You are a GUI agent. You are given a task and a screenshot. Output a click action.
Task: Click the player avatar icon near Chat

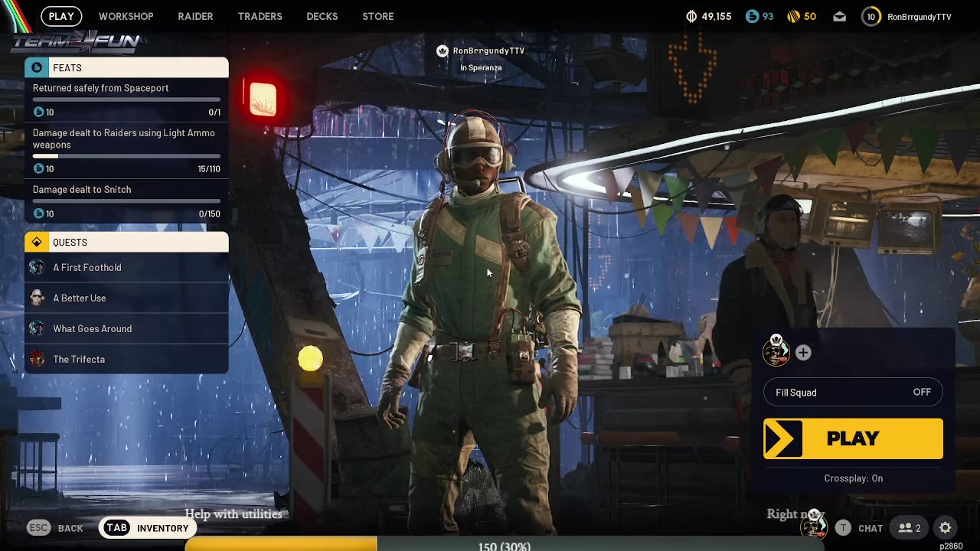click(x=814, y=525)
